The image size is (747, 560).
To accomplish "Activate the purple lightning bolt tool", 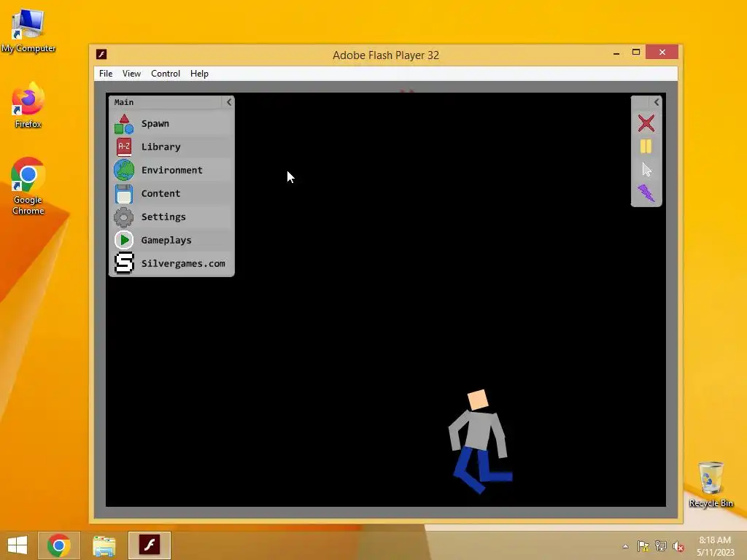I will [x=646, y=192].
